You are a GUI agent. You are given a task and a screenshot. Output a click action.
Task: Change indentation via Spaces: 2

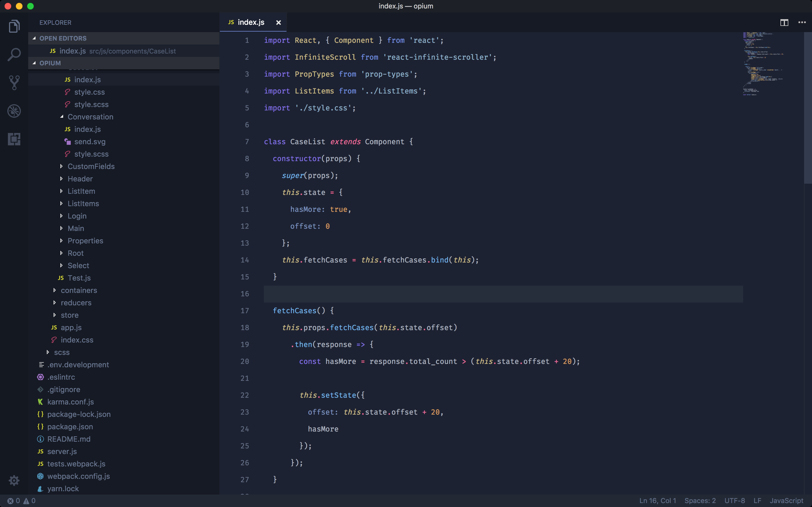click(x=700, y=501)
